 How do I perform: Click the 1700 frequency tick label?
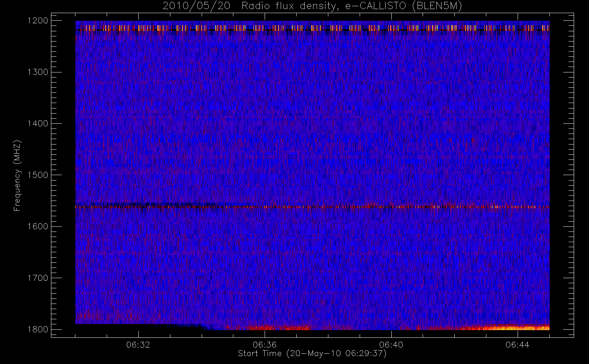(38, 278)
